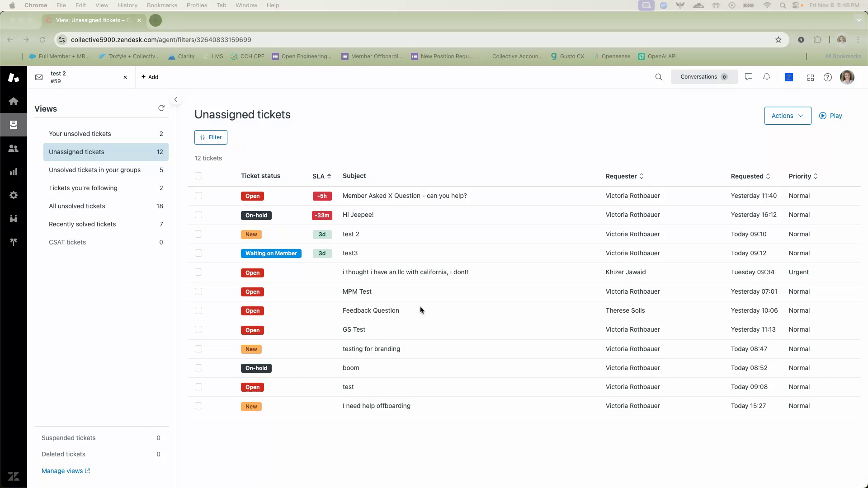Open Chrome Bookmarks menu
Image resolution: width=868 pixels, height=488 pixels.
coord(161,5)
